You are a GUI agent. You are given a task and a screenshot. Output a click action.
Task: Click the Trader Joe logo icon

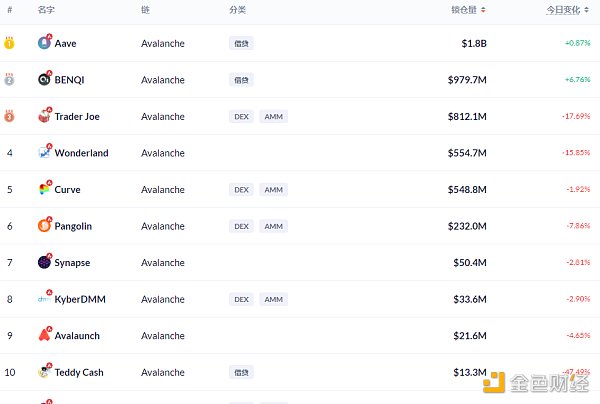(x=44, y=116)
